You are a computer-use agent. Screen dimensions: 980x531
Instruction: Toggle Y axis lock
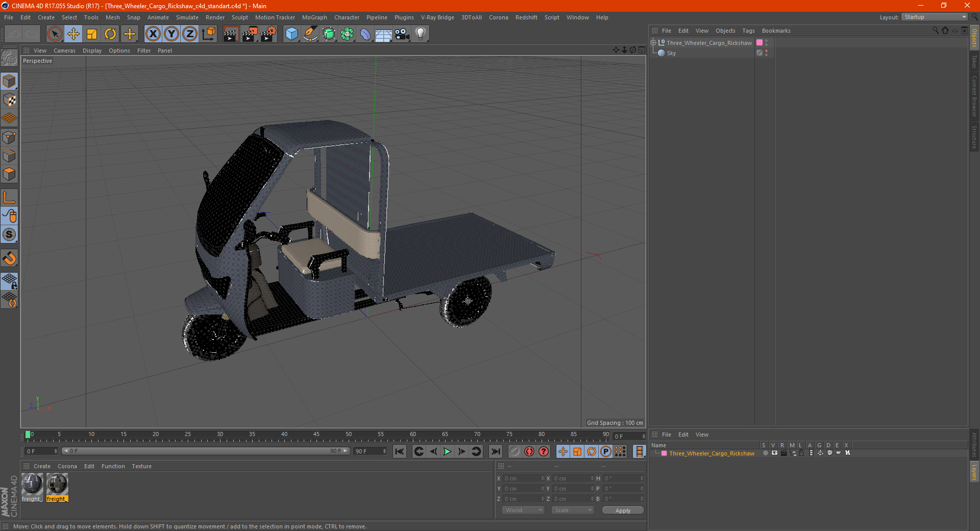[171, 34]
